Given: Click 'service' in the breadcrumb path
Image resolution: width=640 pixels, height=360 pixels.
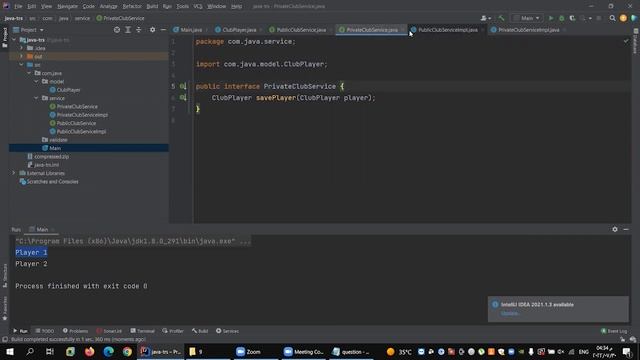Looking at the screenshot, I should point(82,18).
